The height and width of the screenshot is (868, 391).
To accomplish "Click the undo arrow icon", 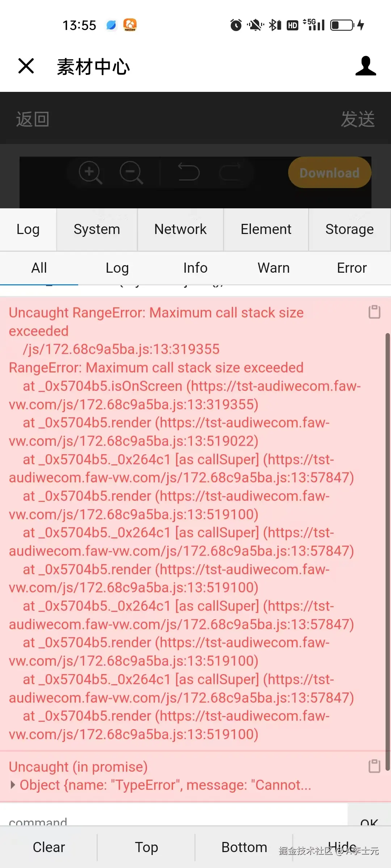I will pos(189,172).
